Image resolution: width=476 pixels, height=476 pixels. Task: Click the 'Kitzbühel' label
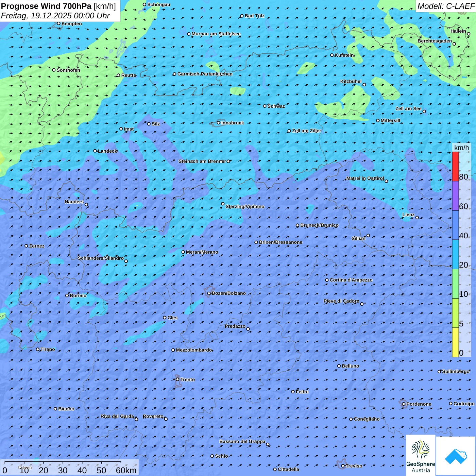click(351, 81)
